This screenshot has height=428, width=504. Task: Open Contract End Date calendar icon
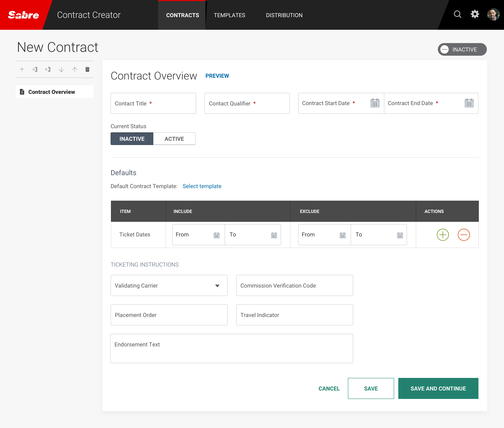point(469,103)
